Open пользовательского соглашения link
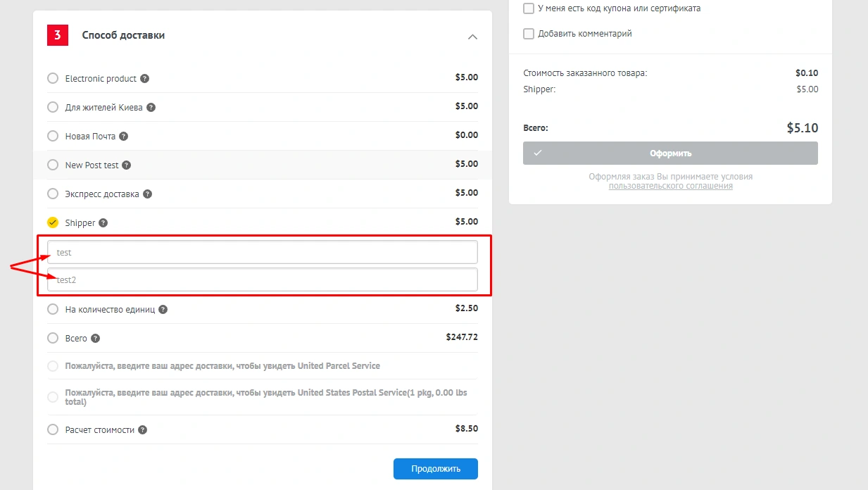 click(670, 186)
